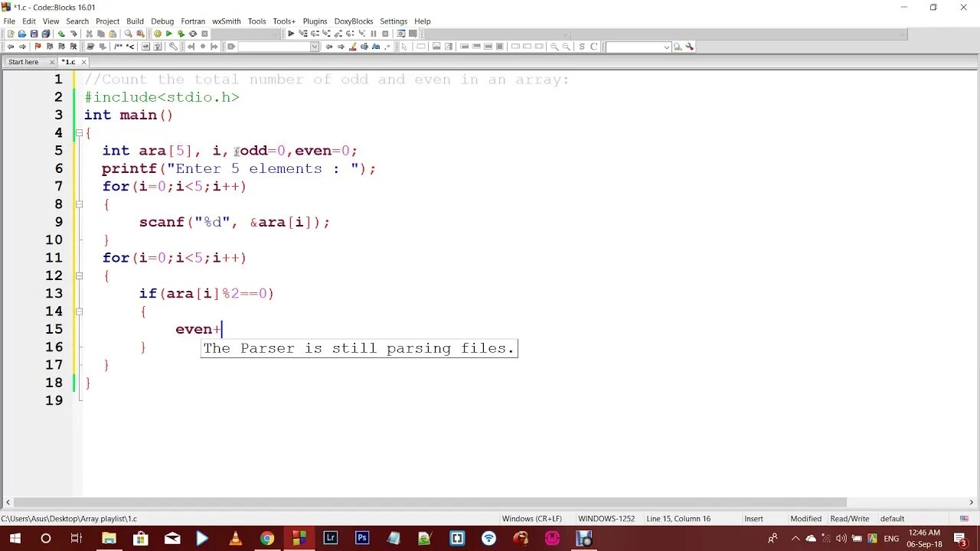Open the Plugins menu
Screen dimensions: 980x551
pos(315,21)
